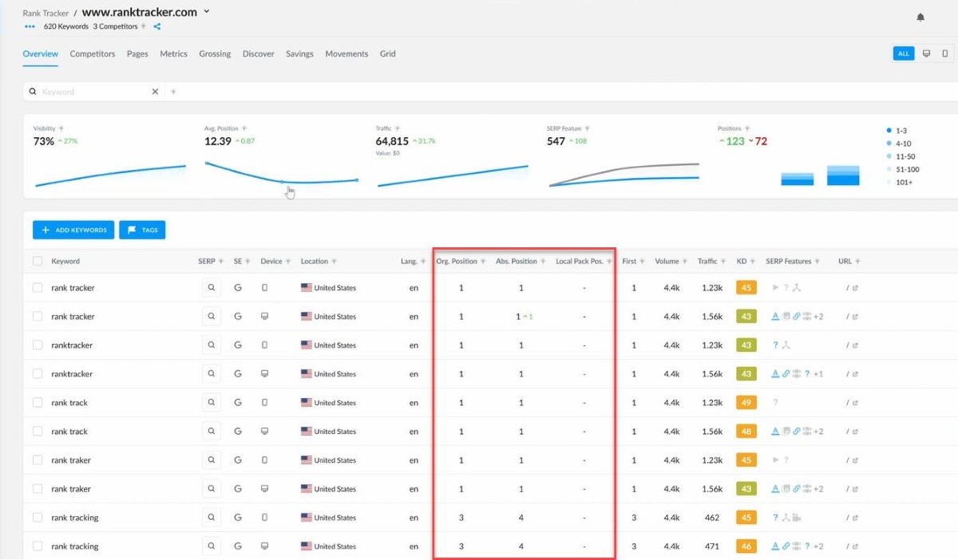Tick checkbox for ranktracker mobile row
Viewport: 958px width, 560px height.
38,345
